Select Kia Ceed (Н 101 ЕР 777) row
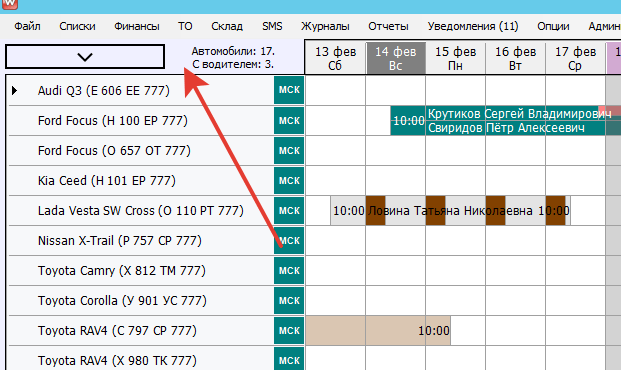621x370 pixels. (x=141, y=181)
